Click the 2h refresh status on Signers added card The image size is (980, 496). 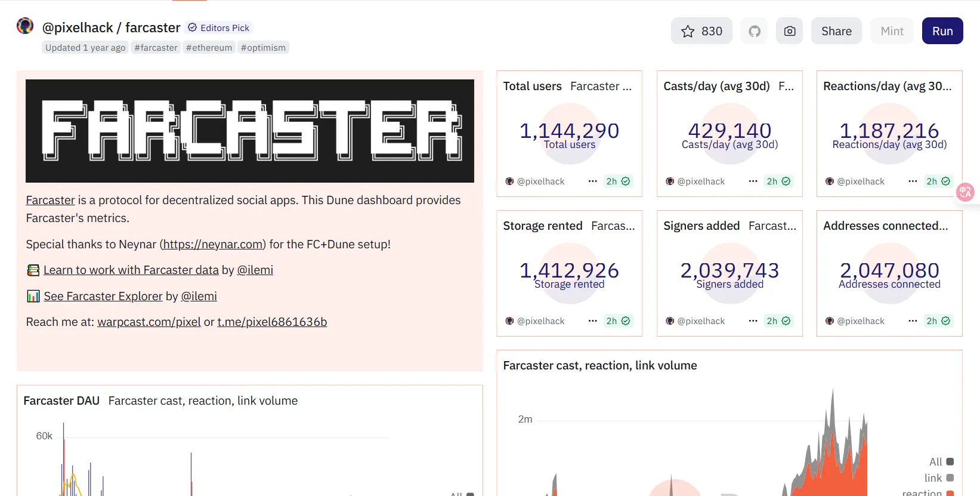click(778, 321)
